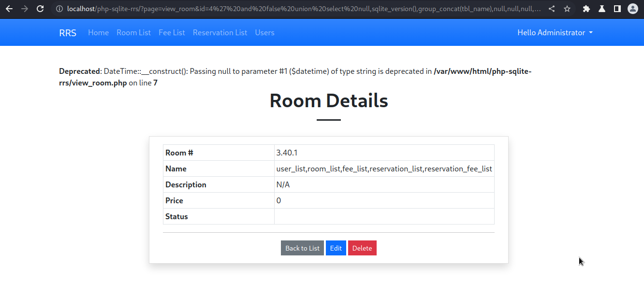Select the table names text starting user_list
644x295 pixels.
point(384,169)
